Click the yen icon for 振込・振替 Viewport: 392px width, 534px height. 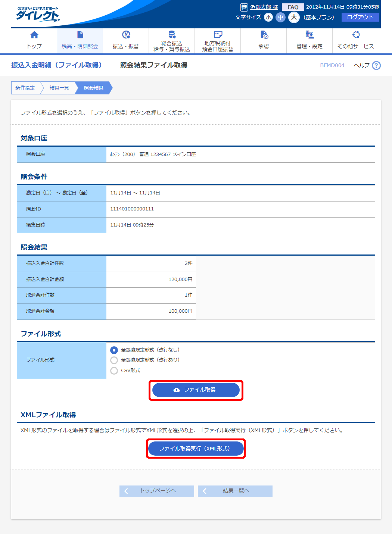[126, 35]
